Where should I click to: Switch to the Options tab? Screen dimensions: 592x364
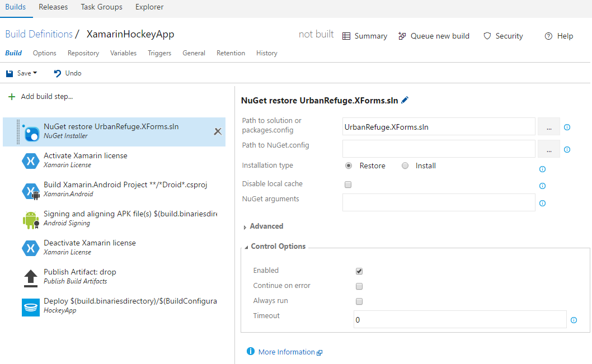(45, 53)
